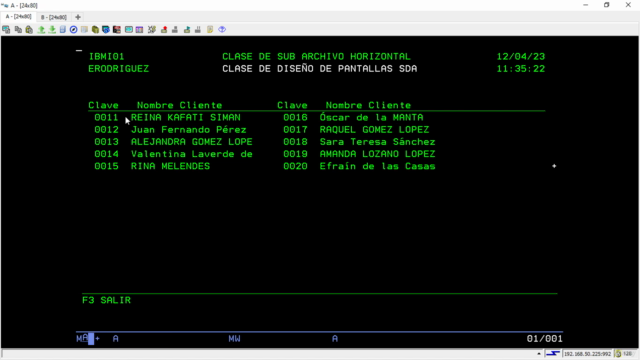Click the right Nombre Cliente column header
This screenshot has width=640, height=360.
coord(368,105)
